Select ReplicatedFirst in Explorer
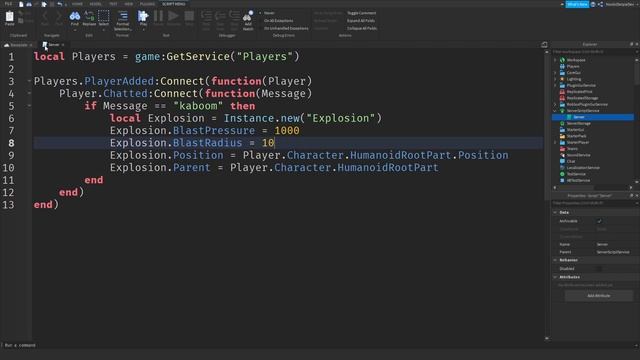 579,92
